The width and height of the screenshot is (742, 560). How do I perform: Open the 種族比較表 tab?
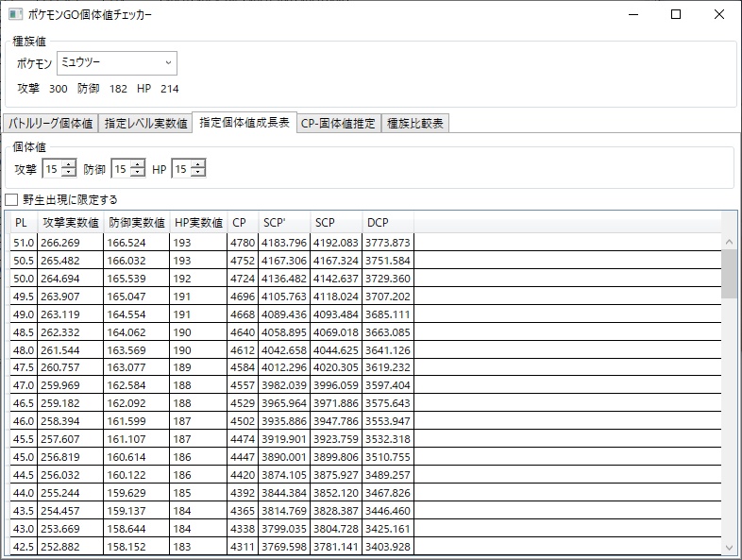[x=415, y=124]
